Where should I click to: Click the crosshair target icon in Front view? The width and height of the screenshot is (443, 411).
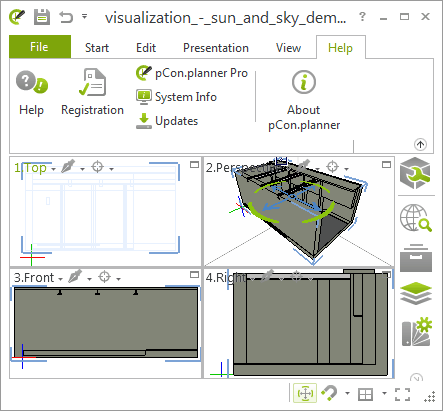[105, 276]
